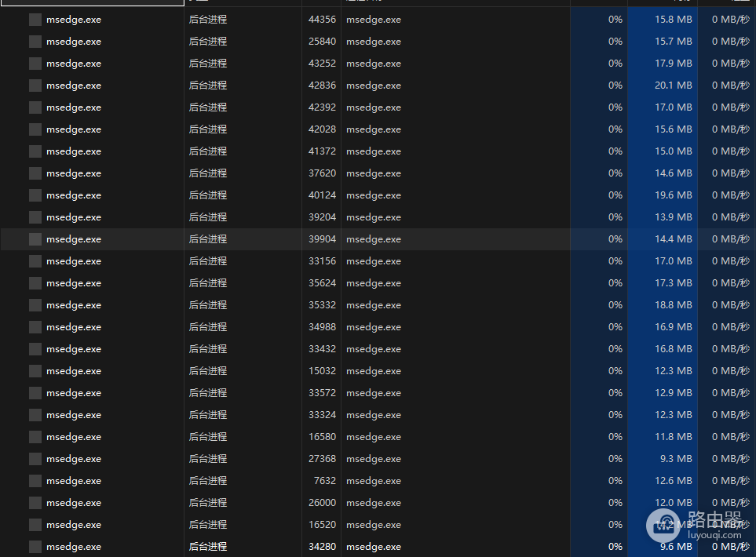Click the gray icon in the PID 42028 row
The width and height of the screenshot is (756, 557).
[x=35, y=129]
